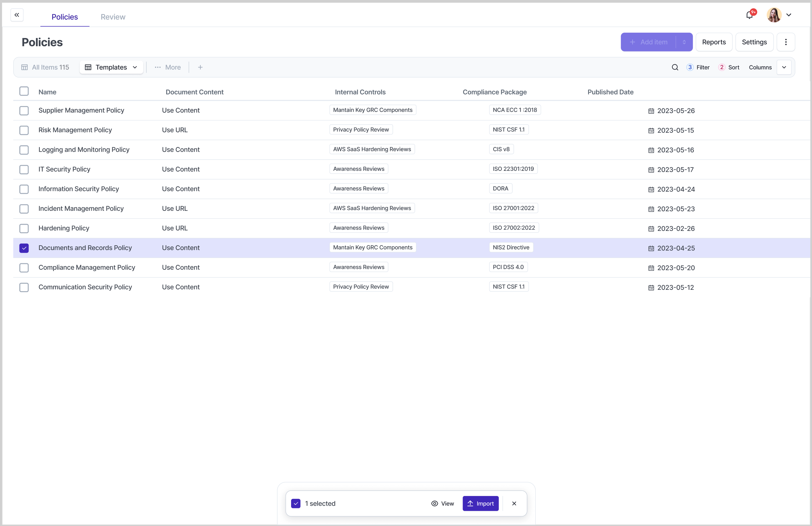Open notifications bell icon
Viewport: 812px width, 526px height.
click(x=749, y=15)
